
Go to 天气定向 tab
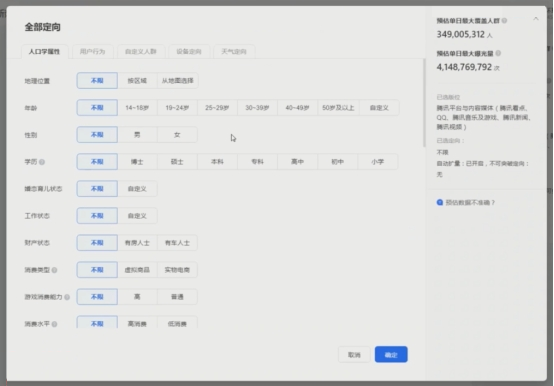234,52
